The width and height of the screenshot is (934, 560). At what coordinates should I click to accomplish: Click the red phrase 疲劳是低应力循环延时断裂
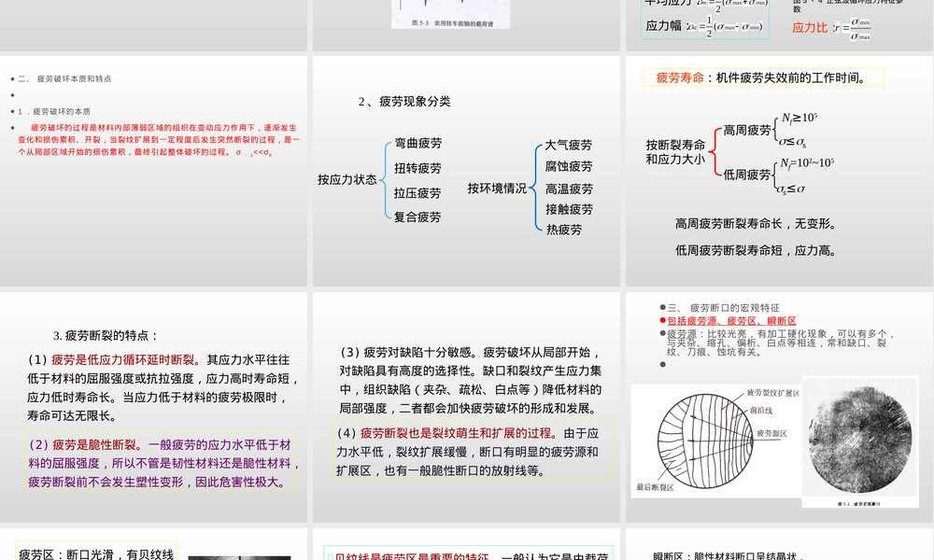coord(126,360)
